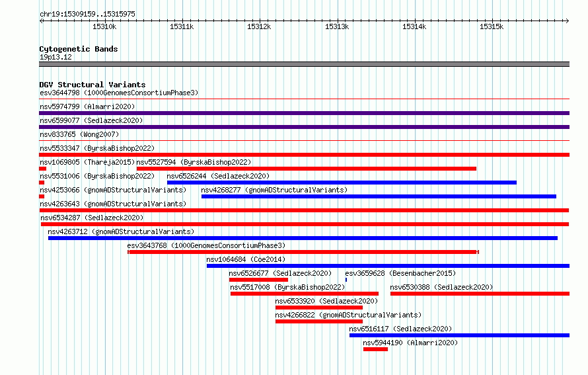Click the 15312k ruler tick label
588x375 pixels.
(x=259, y=26)
